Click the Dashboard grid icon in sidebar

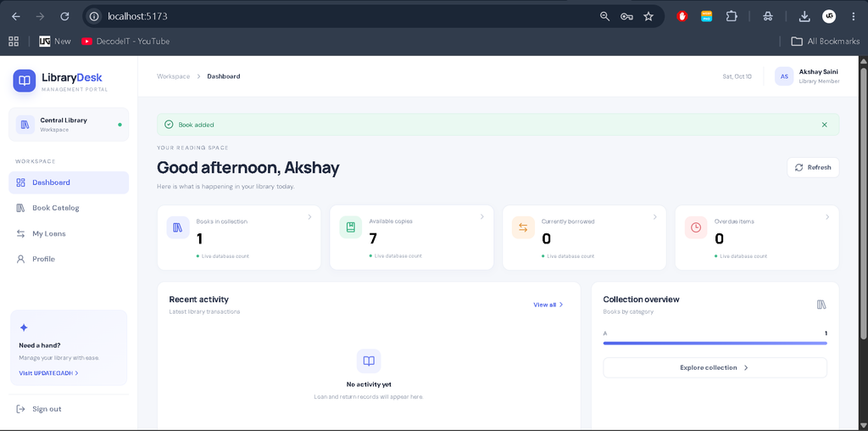20,182
